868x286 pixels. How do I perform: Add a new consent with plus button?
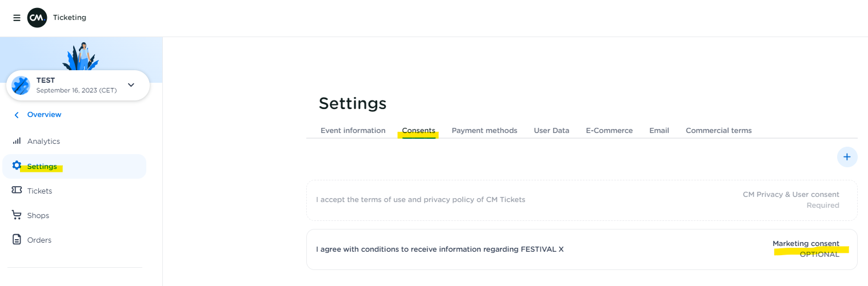pyautogui.click(x=847, y=156)
